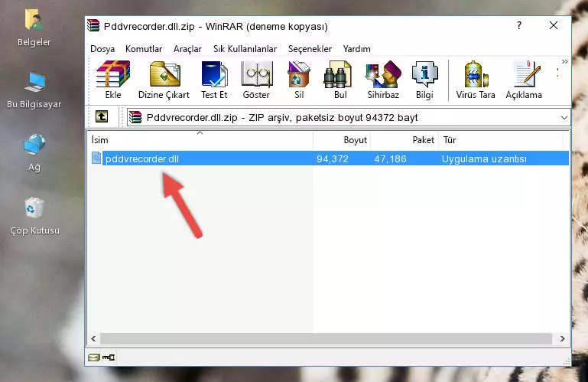Sort files by Boyut column
Screen dimensions: 588x382
click(342, 140)
